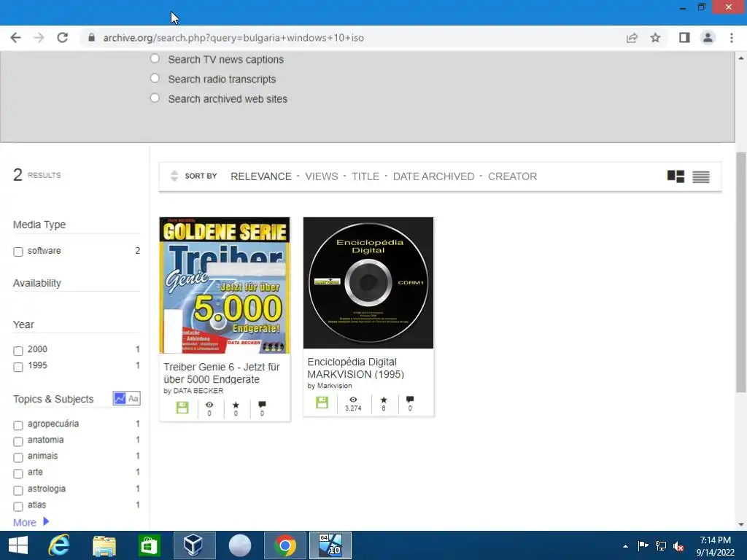Reload the archive.org page
The height and width of the screenshot is (560, 747).
pyautogui.click(x=63, y=38)
